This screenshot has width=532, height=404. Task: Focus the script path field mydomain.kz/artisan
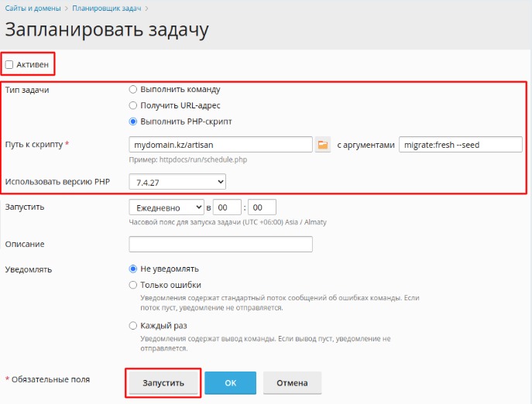pyautogui.click(x=221, y=145)
